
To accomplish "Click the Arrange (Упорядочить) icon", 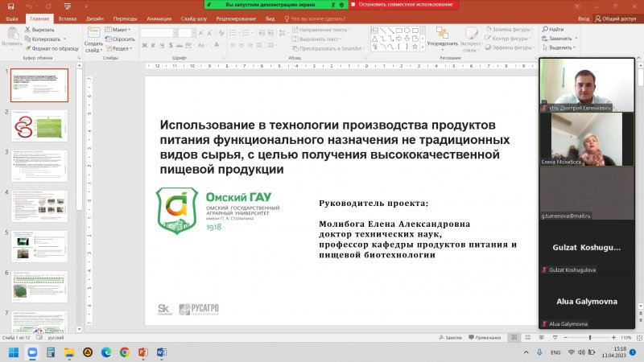I will pyautogui.click(x=442, y=33).
